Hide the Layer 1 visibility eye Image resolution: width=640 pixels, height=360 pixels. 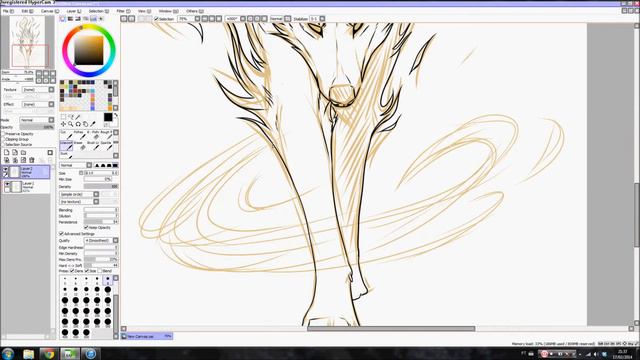[x=7, y=184]
